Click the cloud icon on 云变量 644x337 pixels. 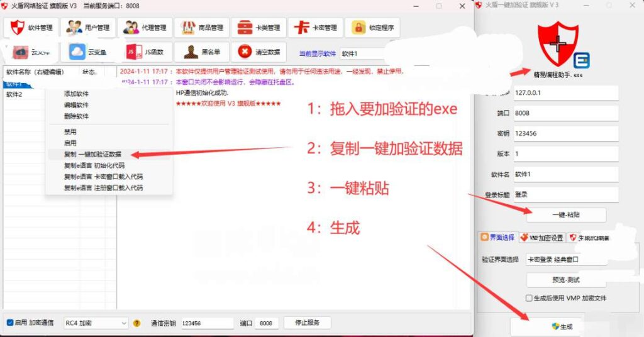(x=77, y=52)
